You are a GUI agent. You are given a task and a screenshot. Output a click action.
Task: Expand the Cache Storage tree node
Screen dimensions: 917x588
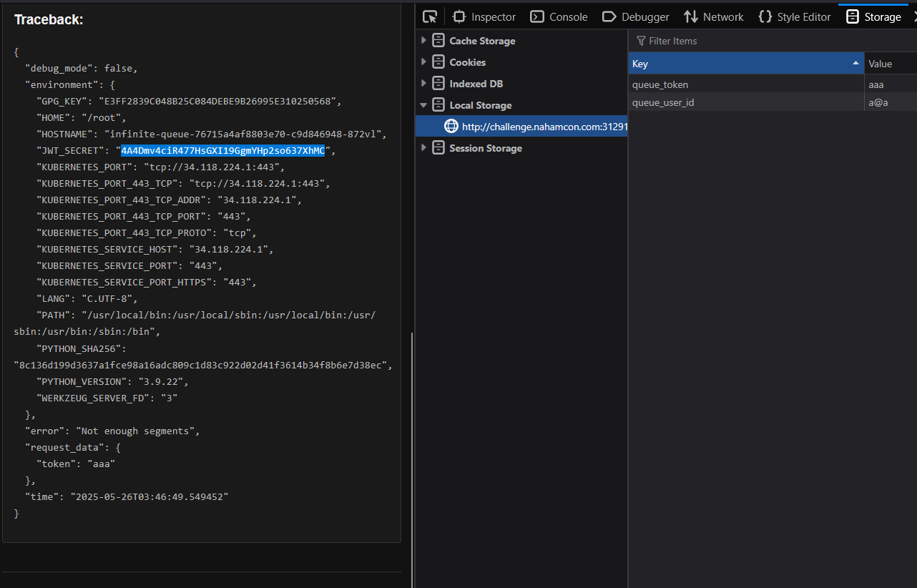(424, 41)
